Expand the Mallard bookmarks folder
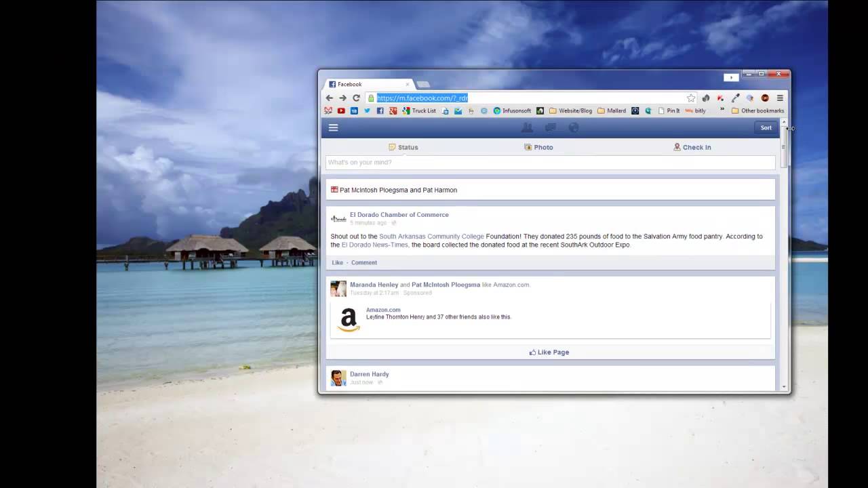This screenshot has width=868, height=488. pos(612,110)
